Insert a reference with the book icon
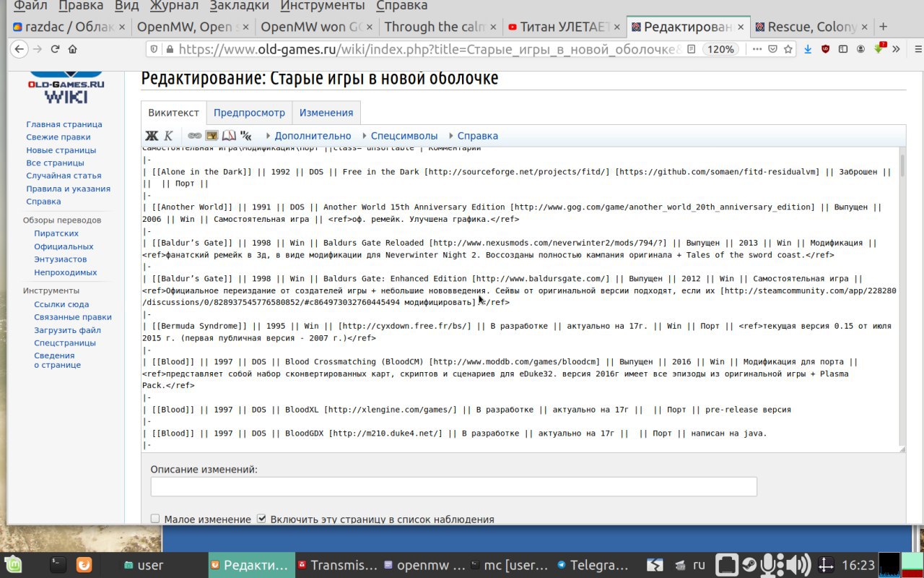Screen dimensions: 924x578 point(229,136)
